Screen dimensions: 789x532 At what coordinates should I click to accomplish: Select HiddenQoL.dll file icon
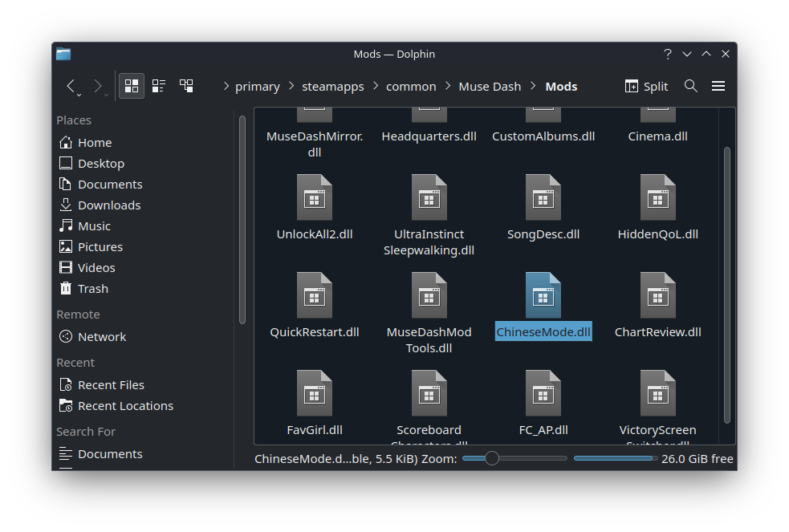(657, 197)
